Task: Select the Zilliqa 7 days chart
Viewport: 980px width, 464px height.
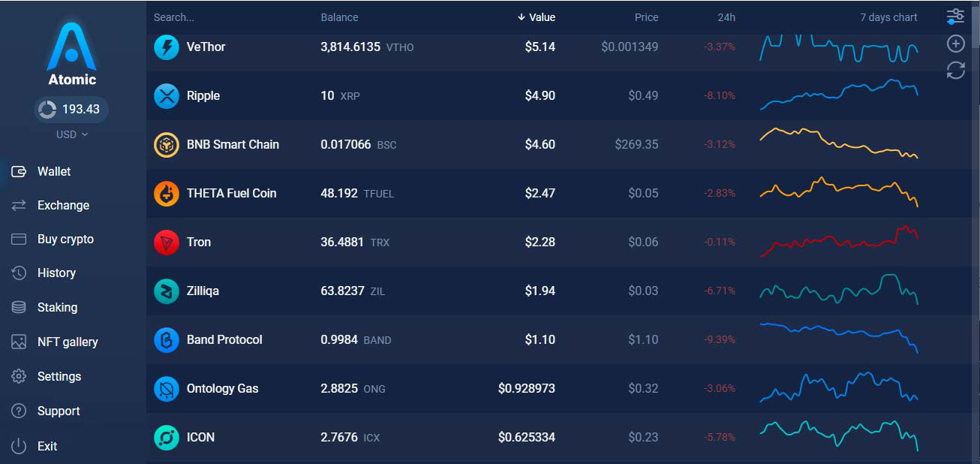Action: pyautogui.click(x=839, y=291)
